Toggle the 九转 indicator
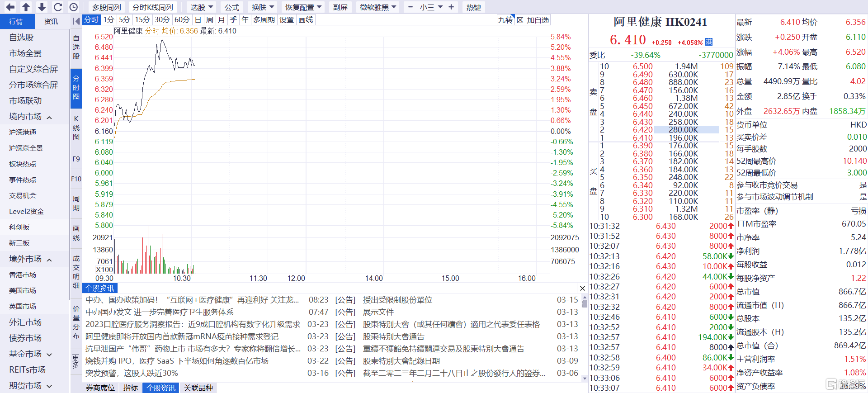 [x=505, y=20]
